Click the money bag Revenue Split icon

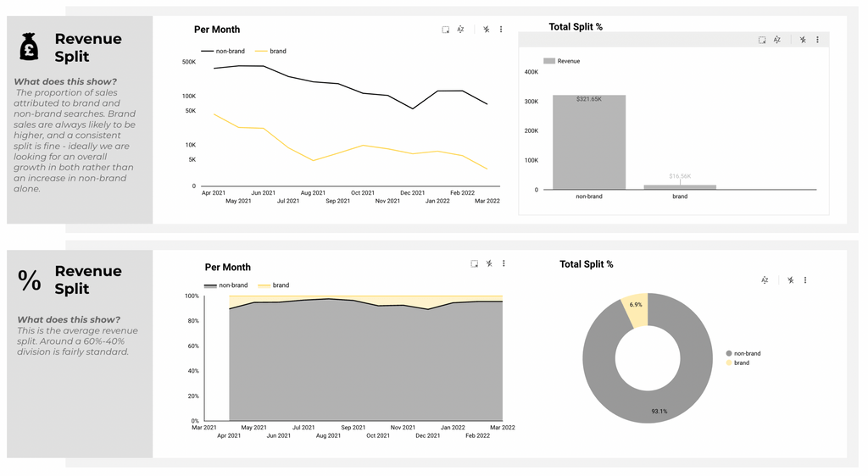(30, 47)
